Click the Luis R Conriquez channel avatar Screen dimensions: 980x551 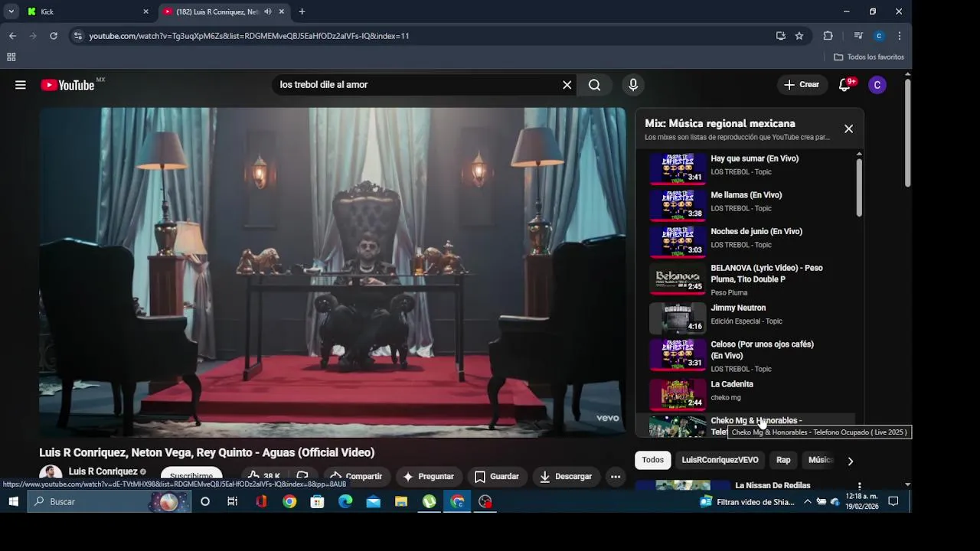pos(51,474)
